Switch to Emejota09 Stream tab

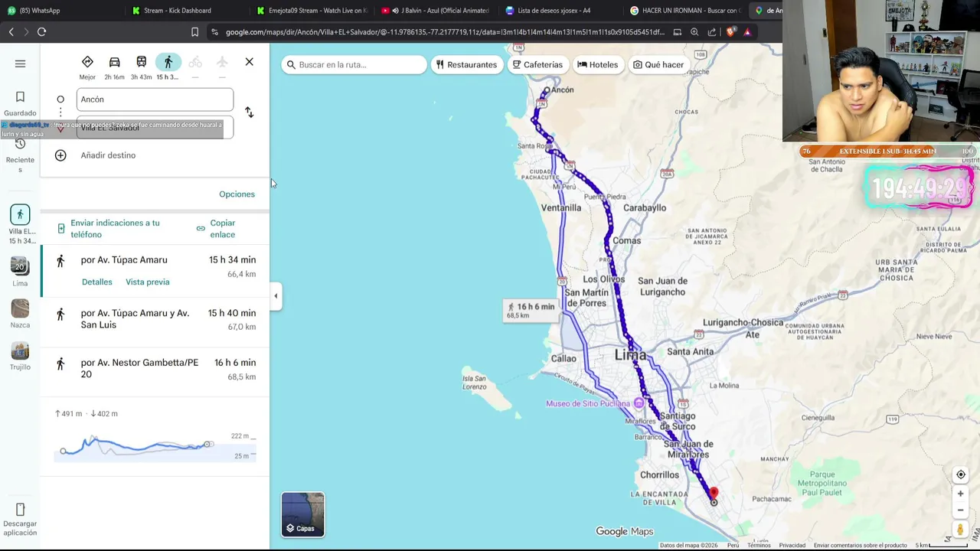[312, 11]
